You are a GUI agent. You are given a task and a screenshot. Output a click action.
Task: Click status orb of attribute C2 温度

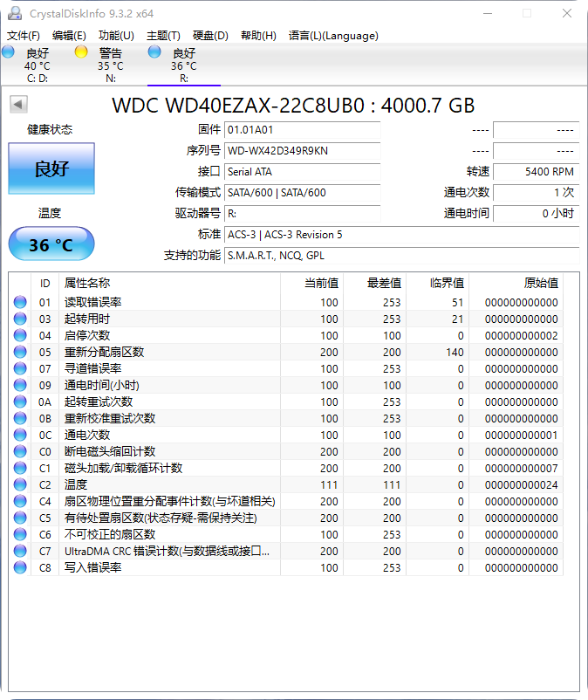pos(20,484)
